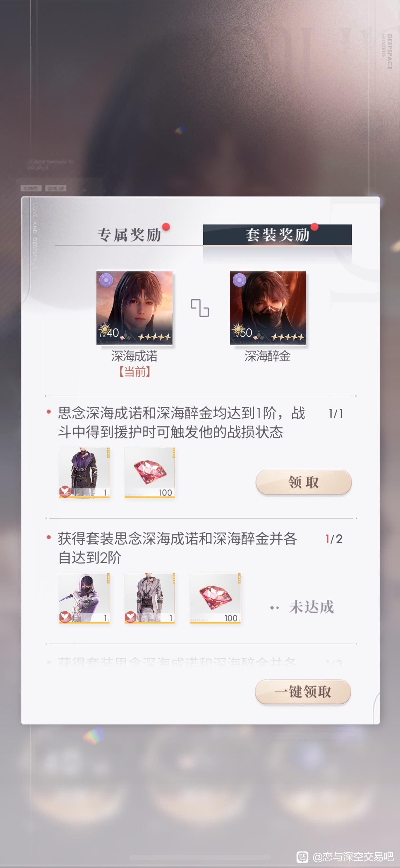Tap the 未达成 status label
The image size is (400, 868).
pos(311,607)
